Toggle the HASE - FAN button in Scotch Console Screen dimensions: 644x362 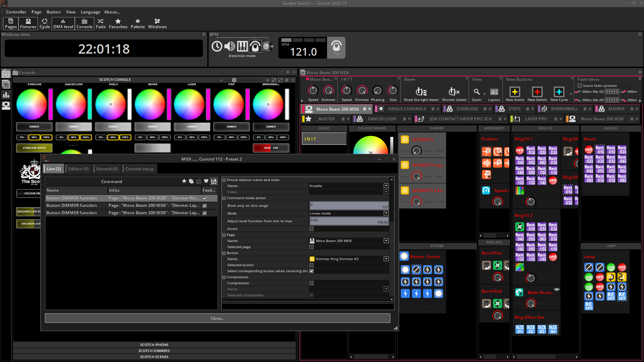click(271, 148)
